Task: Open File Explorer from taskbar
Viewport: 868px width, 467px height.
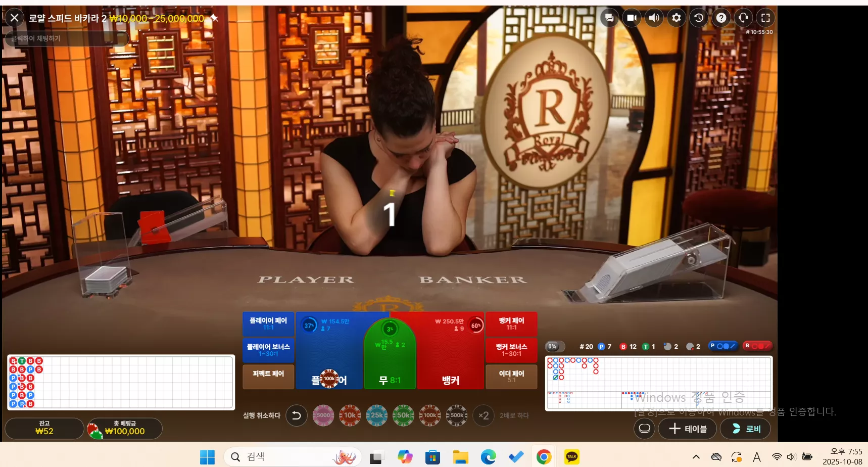Action: [x=460, y=457]
